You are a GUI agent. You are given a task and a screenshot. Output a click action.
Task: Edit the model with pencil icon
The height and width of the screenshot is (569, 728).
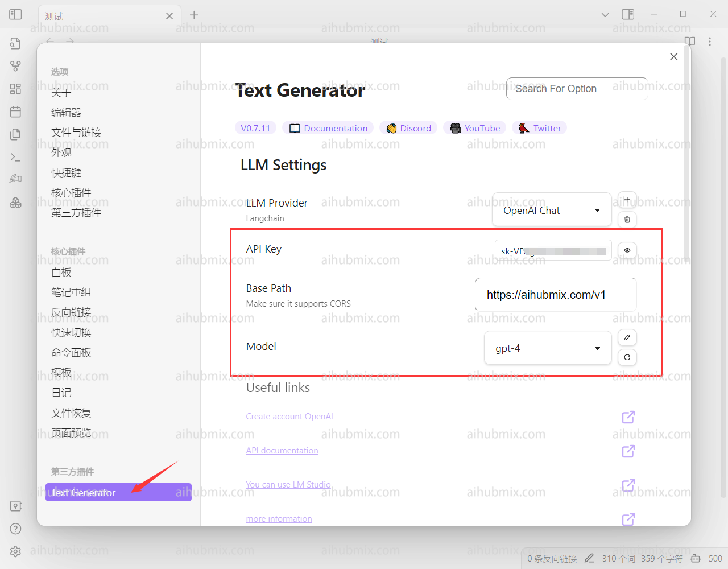pos(627,337)
